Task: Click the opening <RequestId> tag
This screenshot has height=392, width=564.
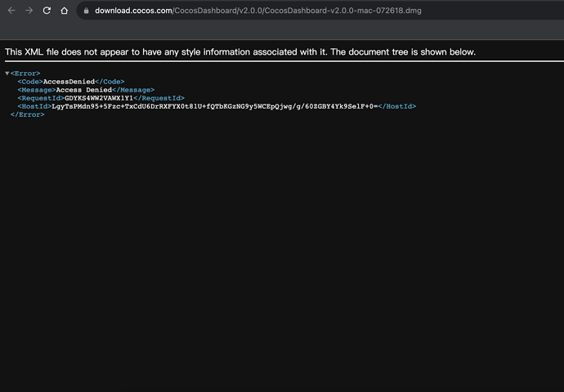Action: click(x=41, y=98)
